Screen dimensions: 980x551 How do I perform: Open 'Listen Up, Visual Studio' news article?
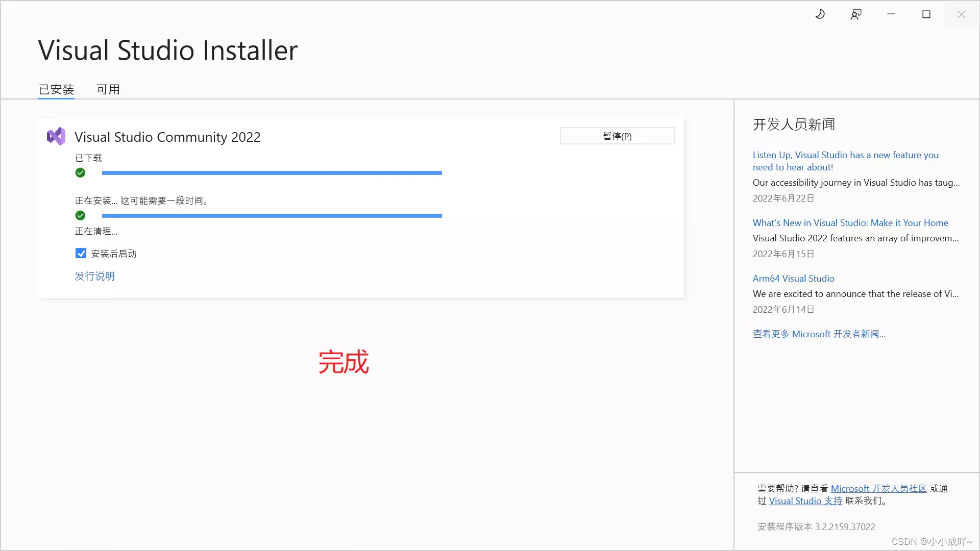pos(846,161)
